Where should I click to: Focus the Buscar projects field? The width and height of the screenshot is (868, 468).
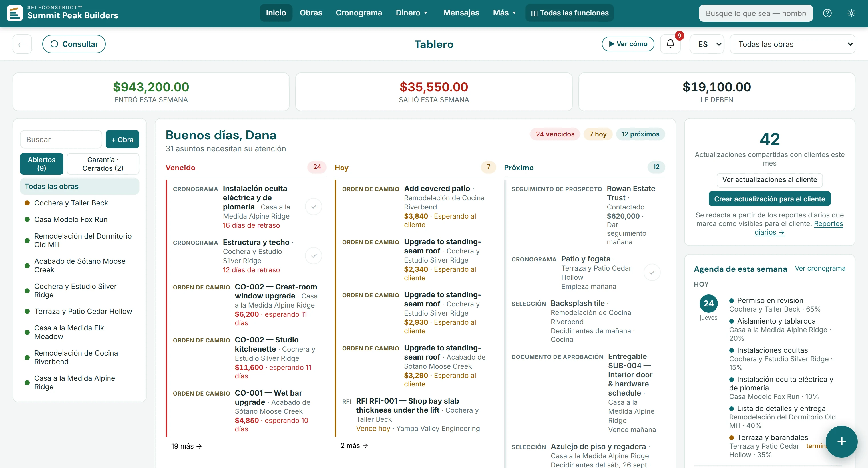(x=61, y=139)
